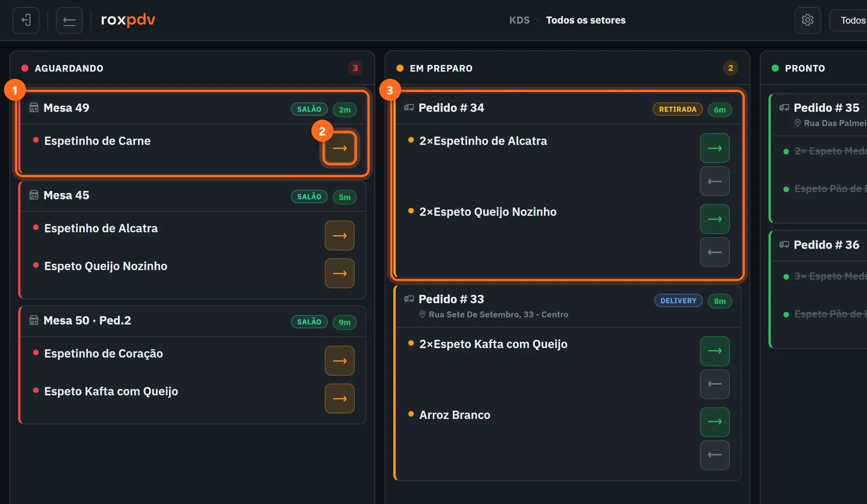Click the roxpdv logo

pyautogui.click(x=128, y=20)
